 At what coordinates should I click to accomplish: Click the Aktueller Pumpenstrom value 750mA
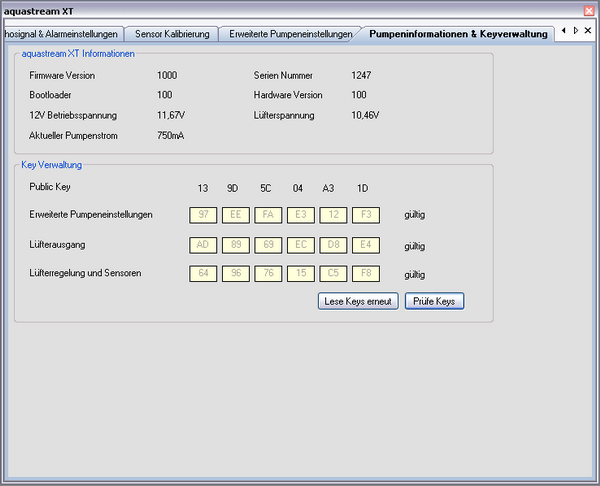coord(170,135)
